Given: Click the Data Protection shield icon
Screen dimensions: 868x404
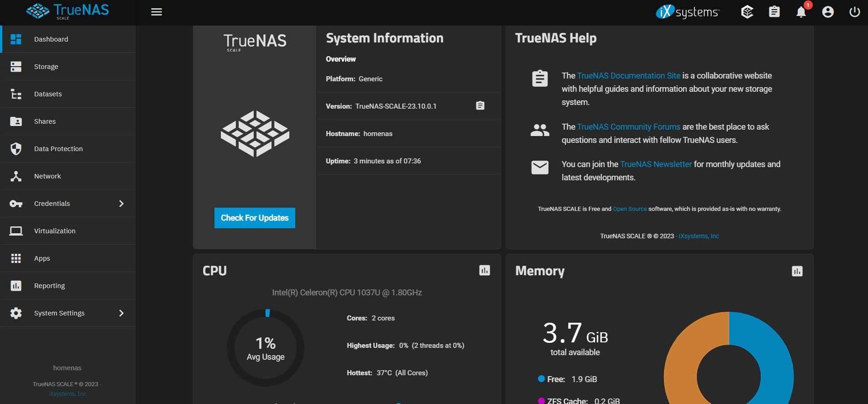Looking at the screenshot, I should coord(16,149).
